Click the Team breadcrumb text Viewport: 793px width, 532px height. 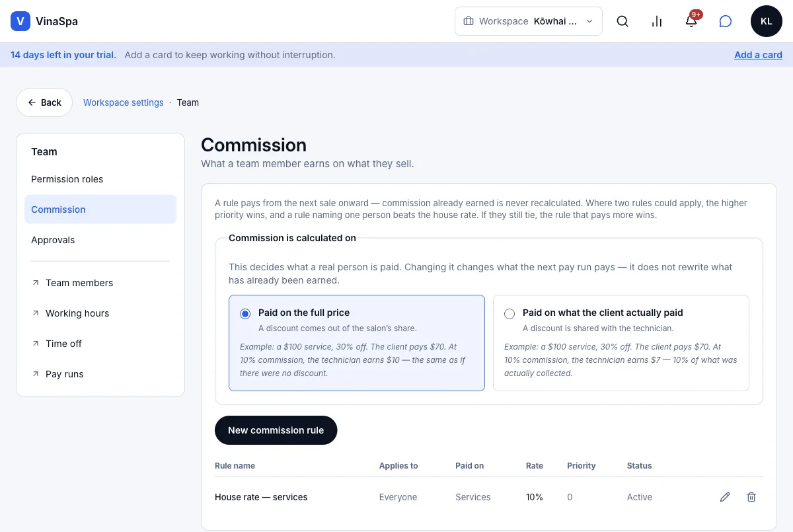tap(188, 102)
